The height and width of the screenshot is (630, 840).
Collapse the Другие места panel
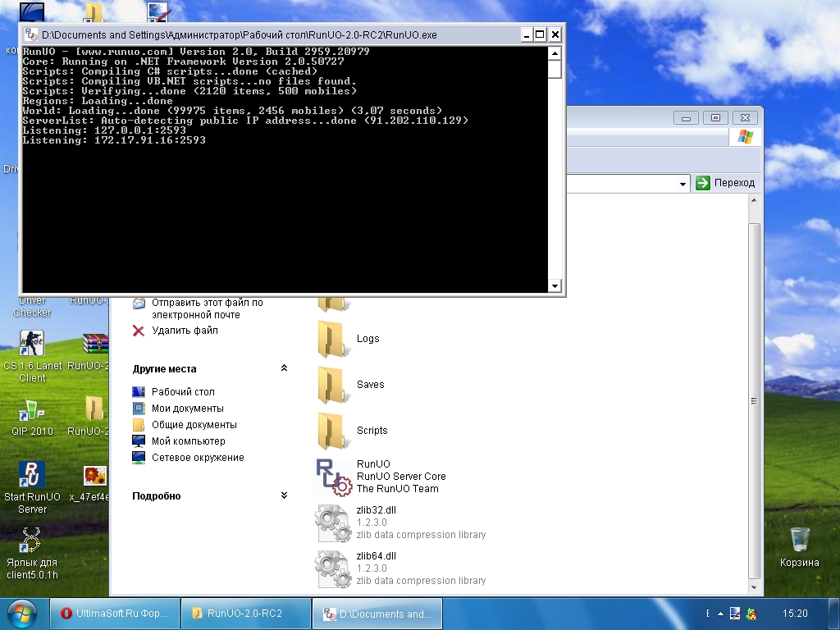[x=284, y=368]
